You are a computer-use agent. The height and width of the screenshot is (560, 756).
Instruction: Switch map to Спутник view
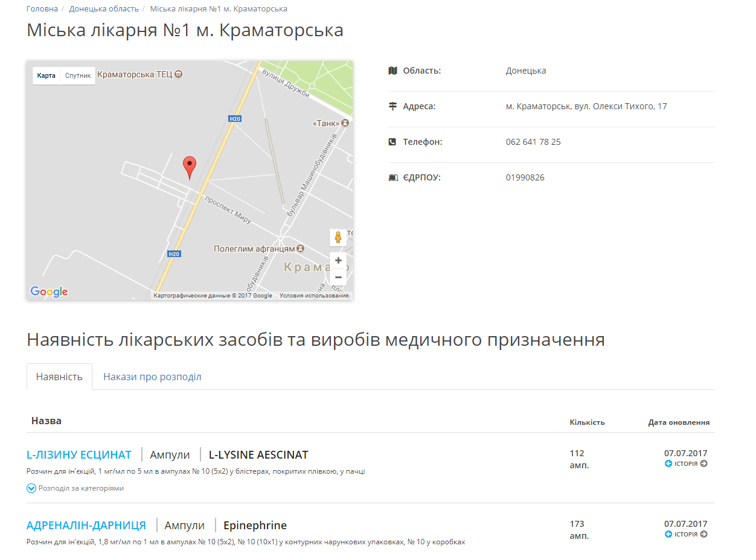pos(78,75)
